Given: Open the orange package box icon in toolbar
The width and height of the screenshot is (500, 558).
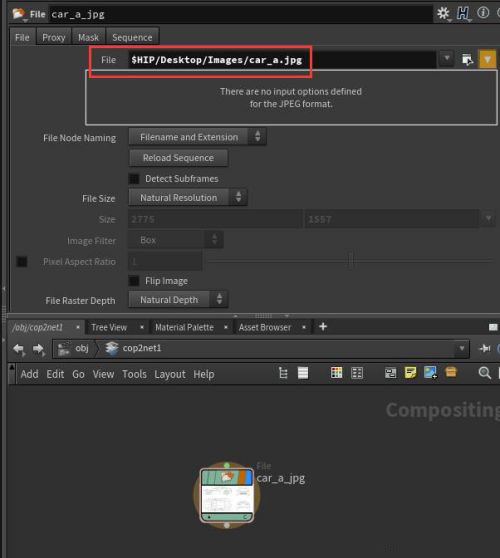Looking at the screenshot, I should [451, 372].
